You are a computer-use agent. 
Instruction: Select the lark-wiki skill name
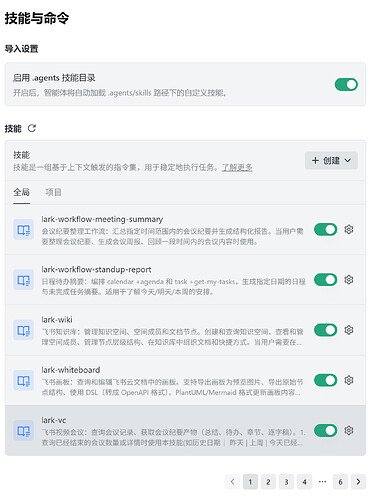click(57, 320)
